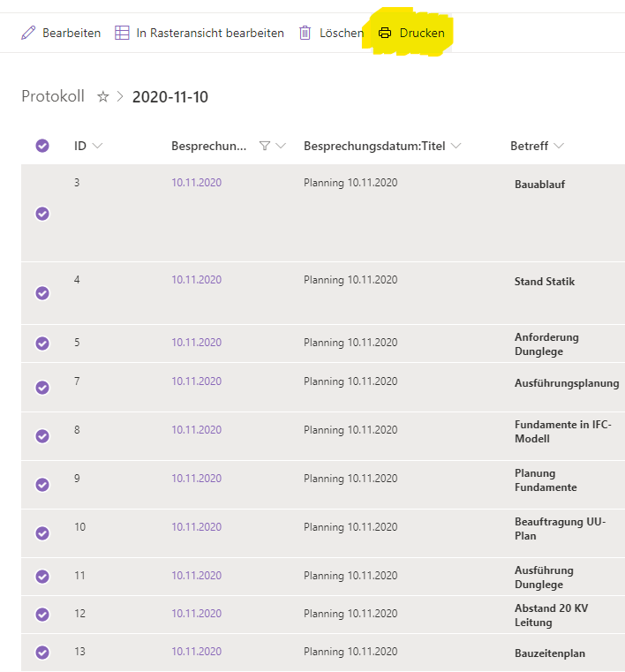This screenshot has height=672, width=625.
Task: Toggle the select-all checkmark in header
Action: coord(42,146)
